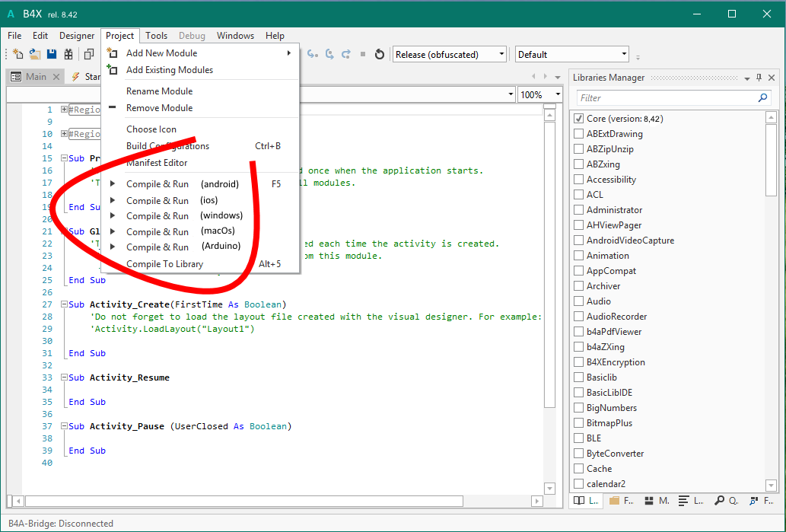
Task: Open the Tools menu
Action: [156, 36]
